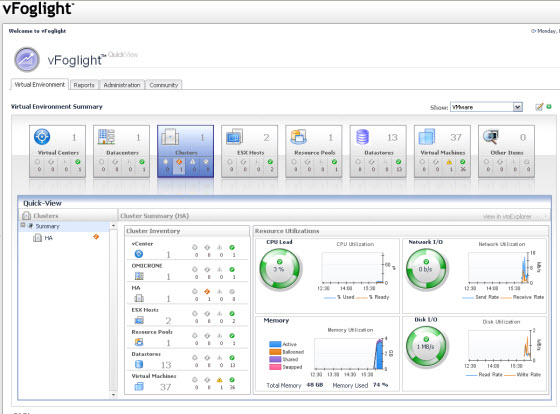Switch to the Reports tab
This screenshot has height=414, width=560.
pyautogui.click(x=84, y=85)
